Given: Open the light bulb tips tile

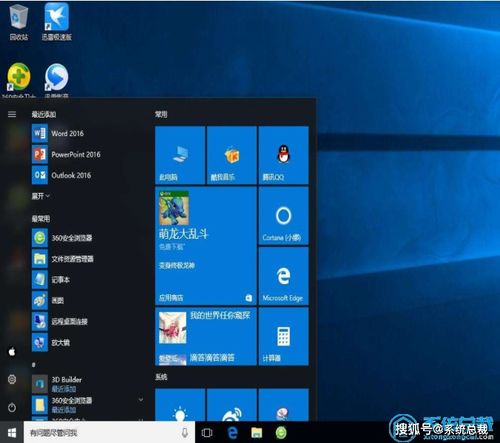Looking at the screenshot, I should pyautogui.click(x=180, y=405).
